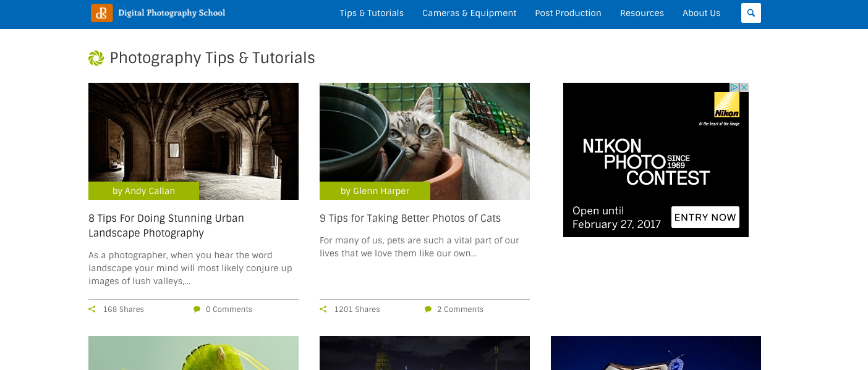Select Post Production in navigation
The width and height of the screenshot is (868, 370).
pyautogui.click(x=568, y=13)
